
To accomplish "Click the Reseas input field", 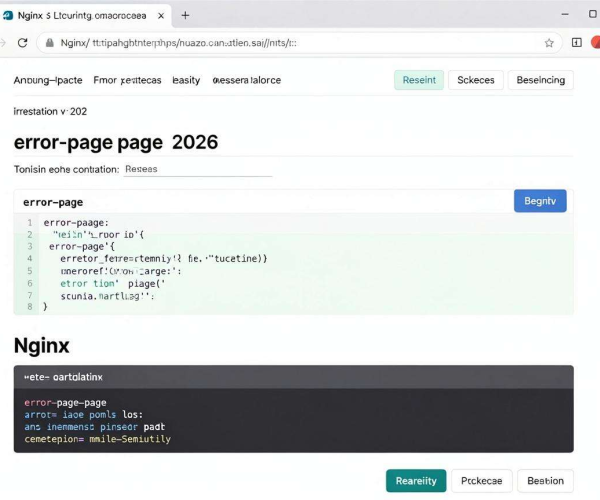I will pos(197,169).
